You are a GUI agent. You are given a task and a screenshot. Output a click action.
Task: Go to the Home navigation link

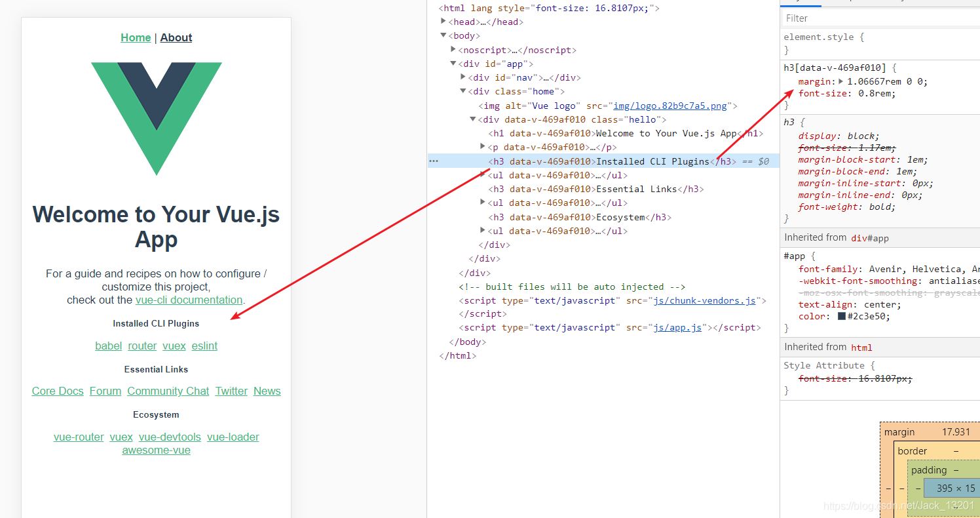[136, 37]
